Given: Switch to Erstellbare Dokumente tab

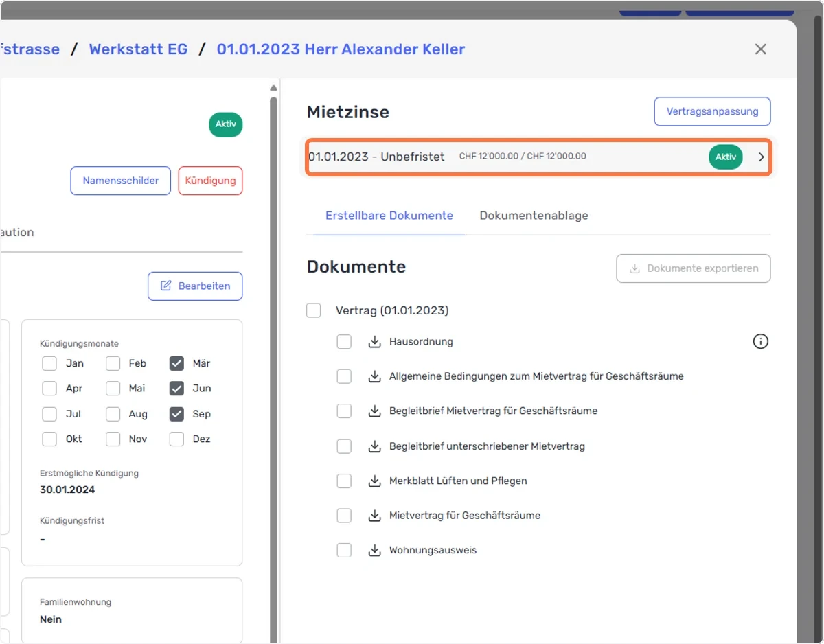Looking at the screenshot, I should [x=389, y=216].
